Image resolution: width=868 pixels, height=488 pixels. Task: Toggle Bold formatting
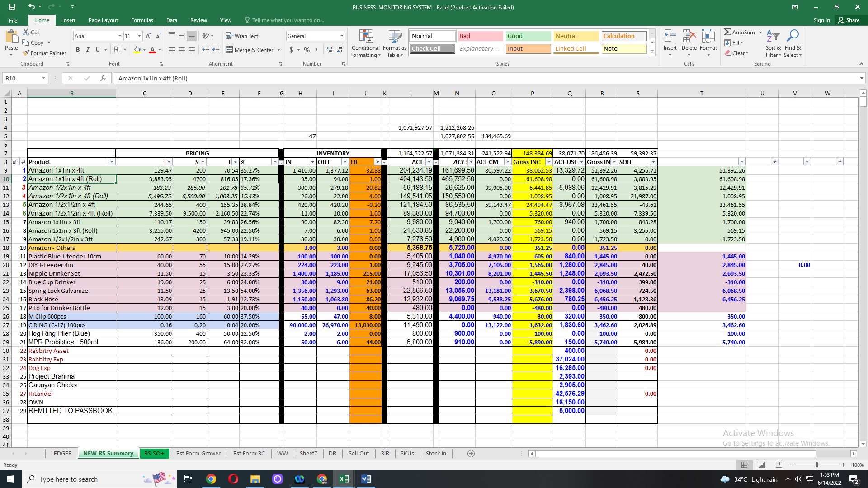pos(78,50)
